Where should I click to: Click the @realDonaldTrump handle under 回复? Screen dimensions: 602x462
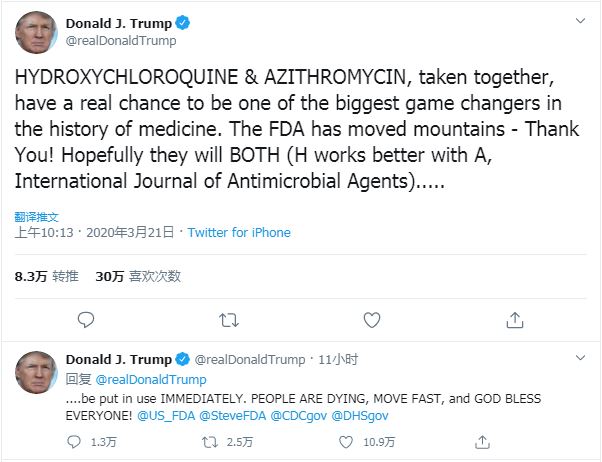(x=151, y=380)
